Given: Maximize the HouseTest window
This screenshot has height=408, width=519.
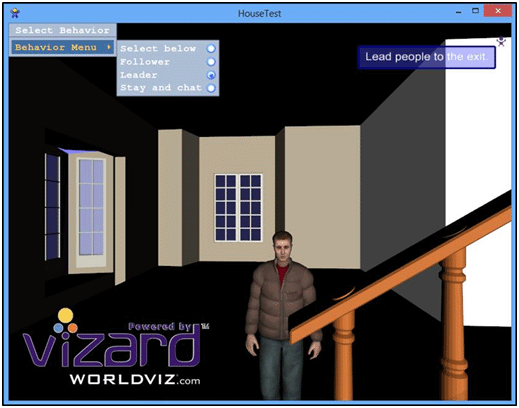Looking at the screenshot, I should (476, 11).
